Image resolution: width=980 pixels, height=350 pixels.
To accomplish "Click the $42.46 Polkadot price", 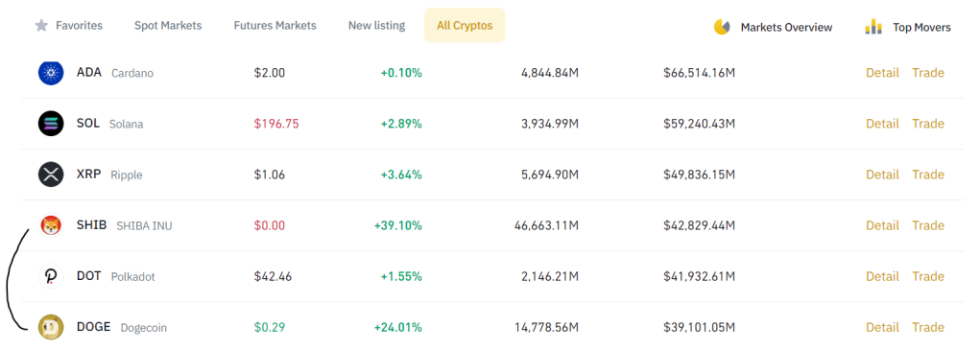I will tap(273, 276).
